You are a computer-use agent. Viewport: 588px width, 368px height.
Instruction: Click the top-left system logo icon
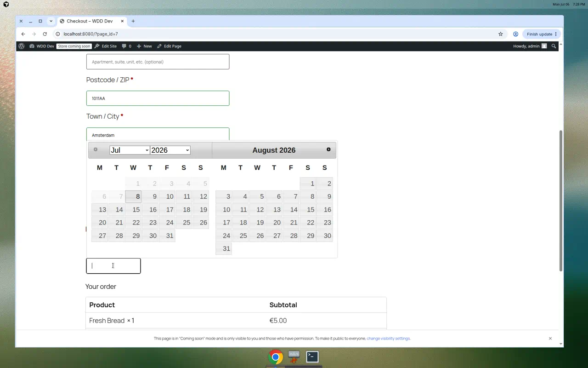point(6,4)
